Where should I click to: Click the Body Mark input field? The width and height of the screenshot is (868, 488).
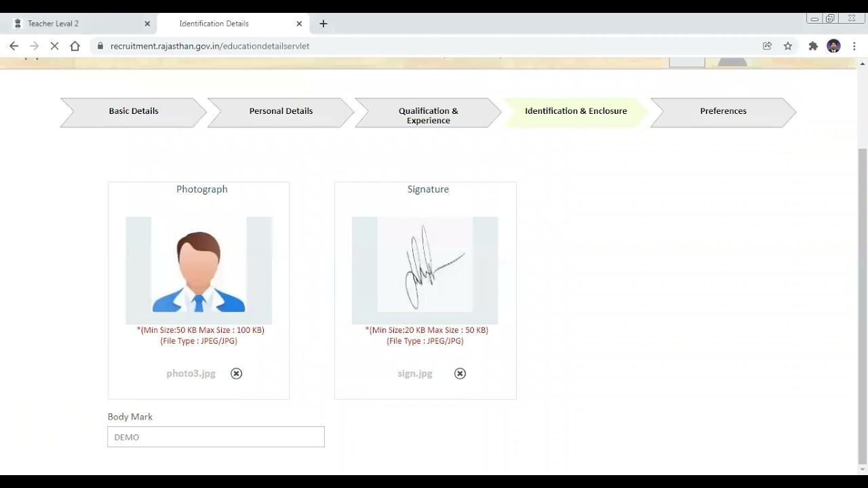click(216, 437)
